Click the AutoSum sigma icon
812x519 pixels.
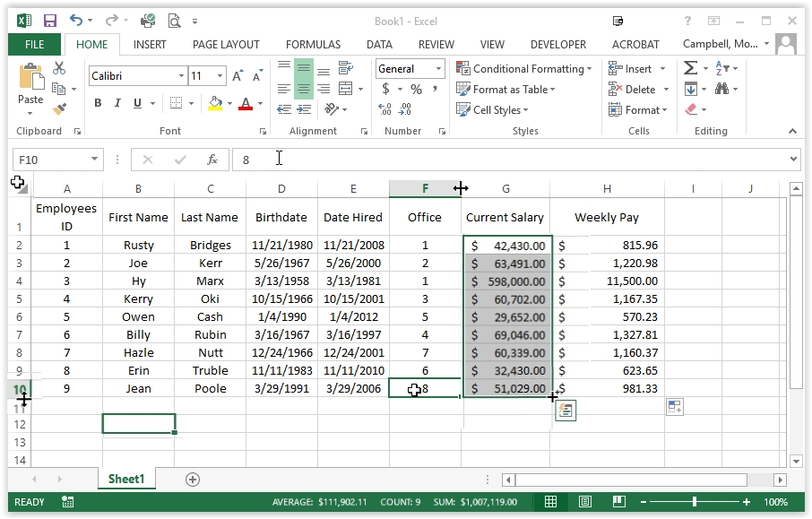pos(690,68)
